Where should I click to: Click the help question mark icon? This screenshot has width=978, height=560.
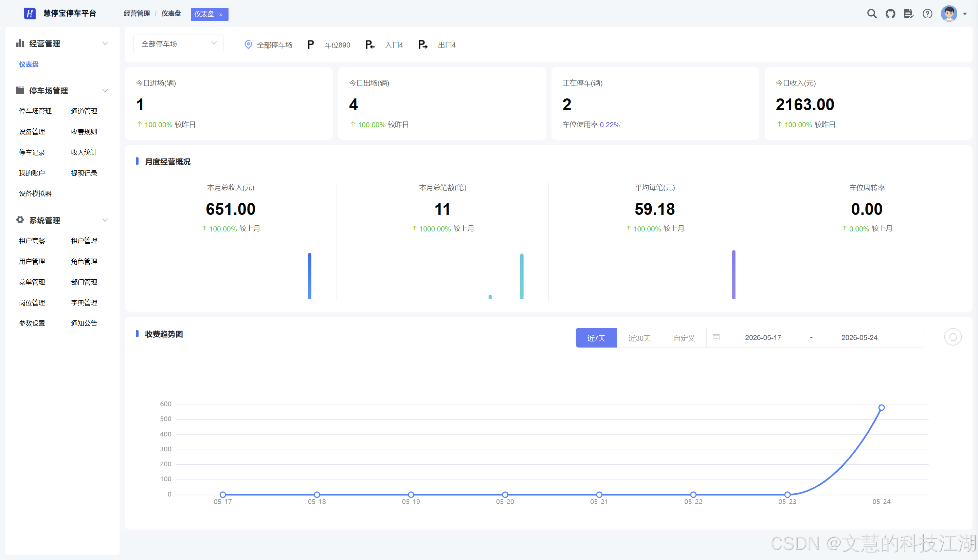pos(927,14)
